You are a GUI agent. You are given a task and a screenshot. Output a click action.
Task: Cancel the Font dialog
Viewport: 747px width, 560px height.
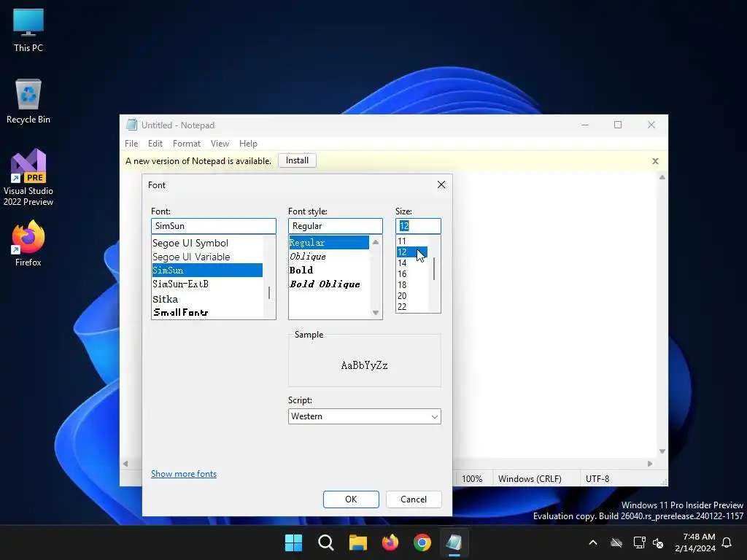pos(414,499)
